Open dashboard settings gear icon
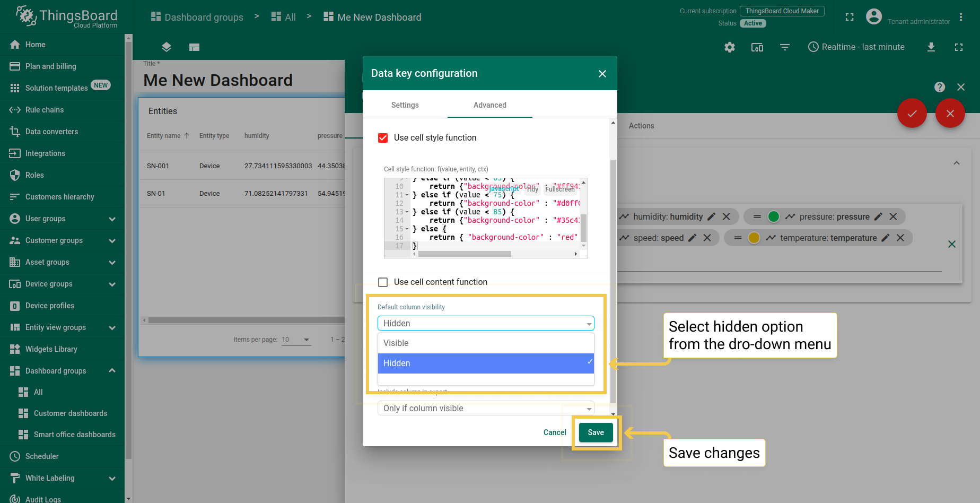Image resolution: width=980 pixels, height=503 pixels. (730, 47)
